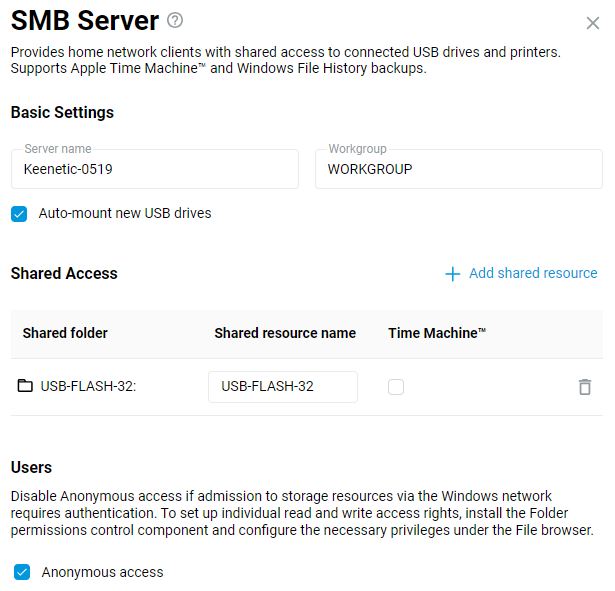This screenshot has height=591, width=615.
Task: Click the Shared folder column header
Action: tap(65, 333)
